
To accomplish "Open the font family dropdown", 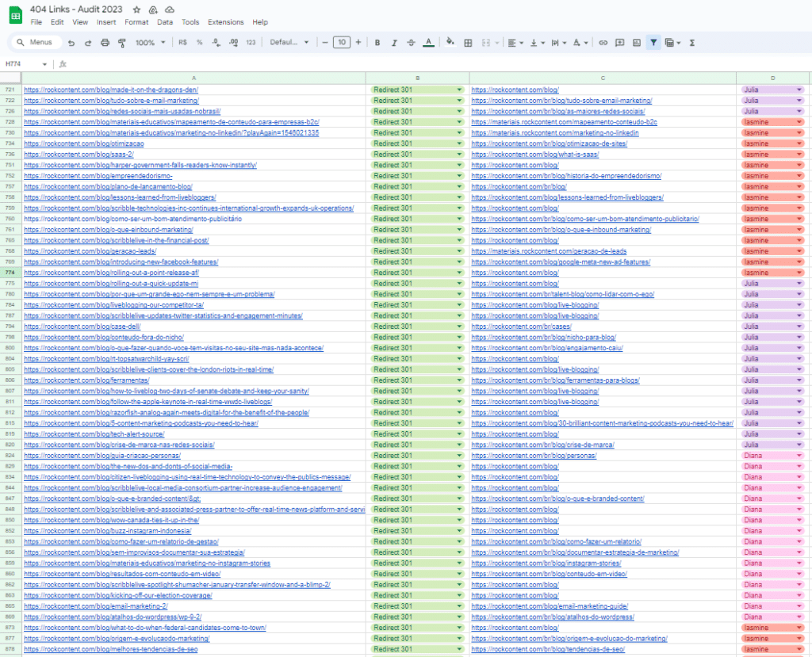I will [289, 43].
